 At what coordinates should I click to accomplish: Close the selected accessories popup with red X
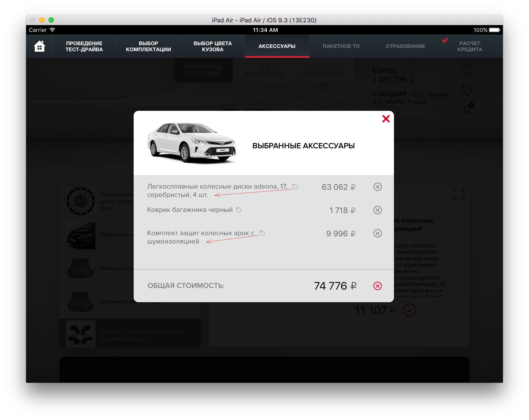[386, 119]
